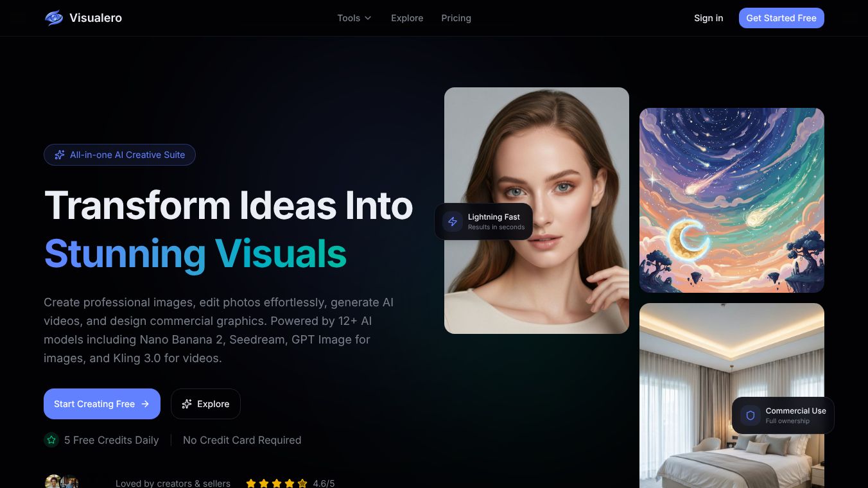This screenshot has width=868, height=488.
Task: Click the fifth half-filled rating star
Action: 302,484
